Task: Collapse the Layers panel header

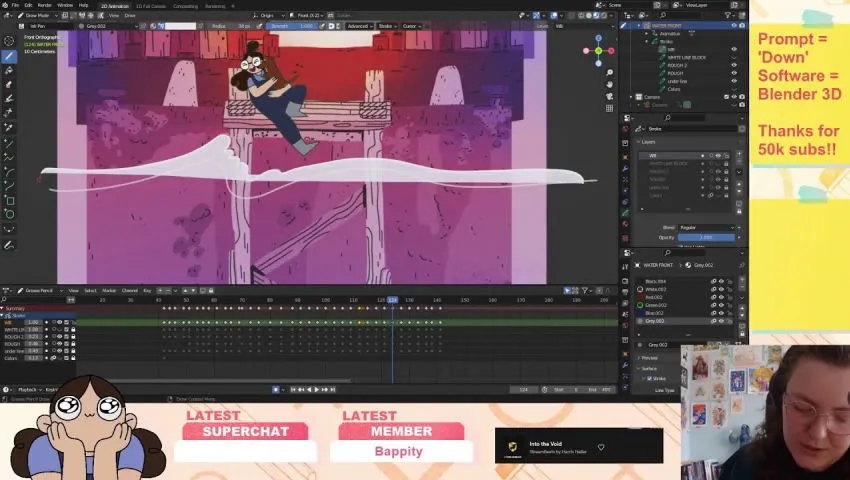Action: click(648, 142)
